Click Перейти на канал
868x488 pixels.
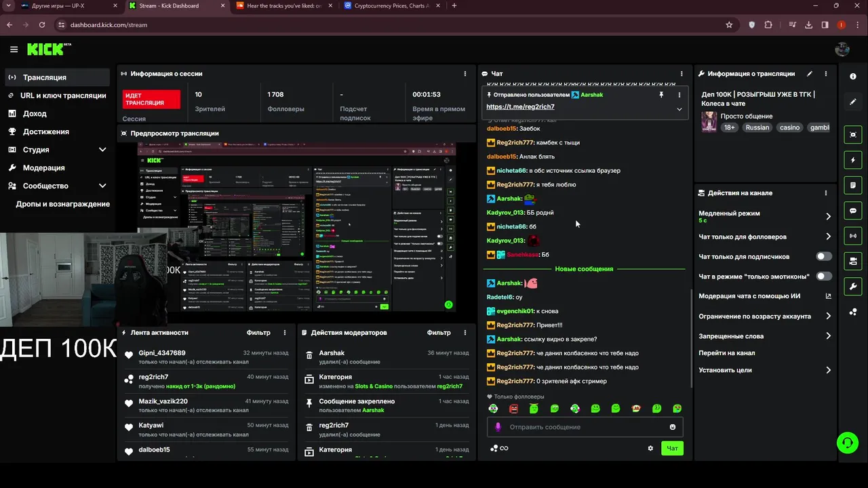727,352
